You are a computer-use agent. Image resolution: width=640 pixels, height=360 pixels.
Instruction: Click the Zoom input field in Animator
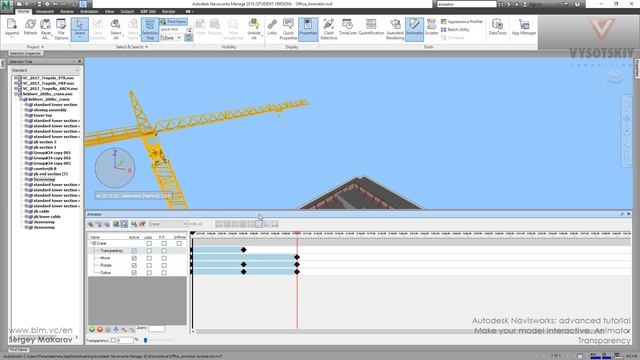tap(156, 329)
